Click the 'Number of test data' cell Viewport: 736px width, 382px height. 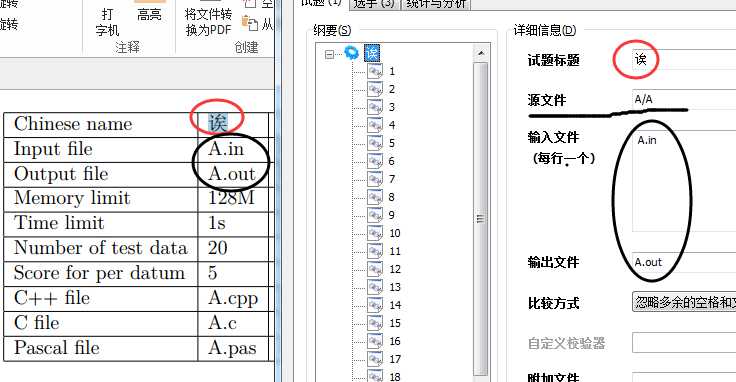click(100, 248)
